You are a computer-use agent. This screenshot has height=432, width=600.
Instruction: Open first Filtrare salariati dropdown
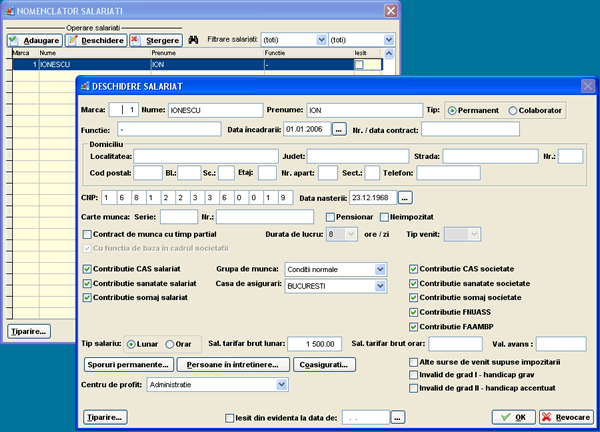click(321, 40)
